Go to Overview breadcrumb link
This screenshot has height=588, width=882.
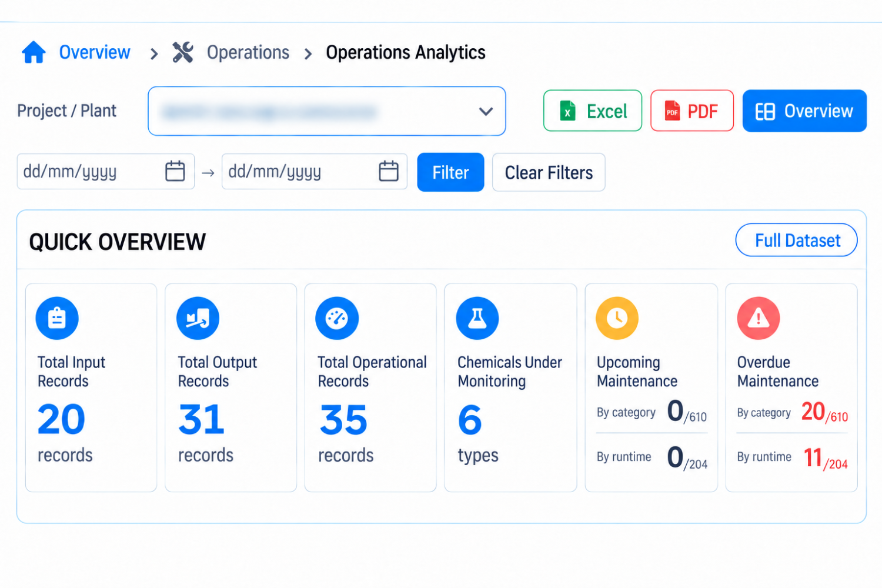(x=95, y=52)
